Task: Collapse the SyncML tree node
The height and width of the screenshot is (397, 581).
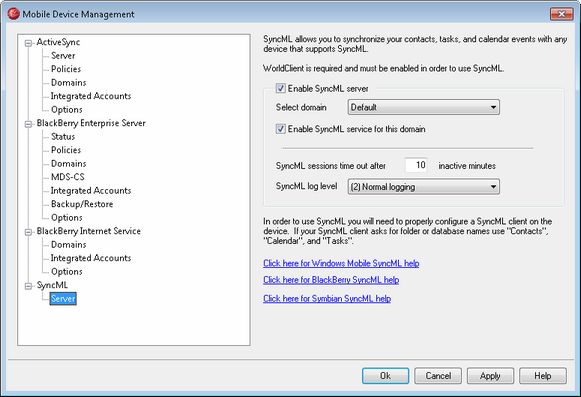Action: [28, 286]
